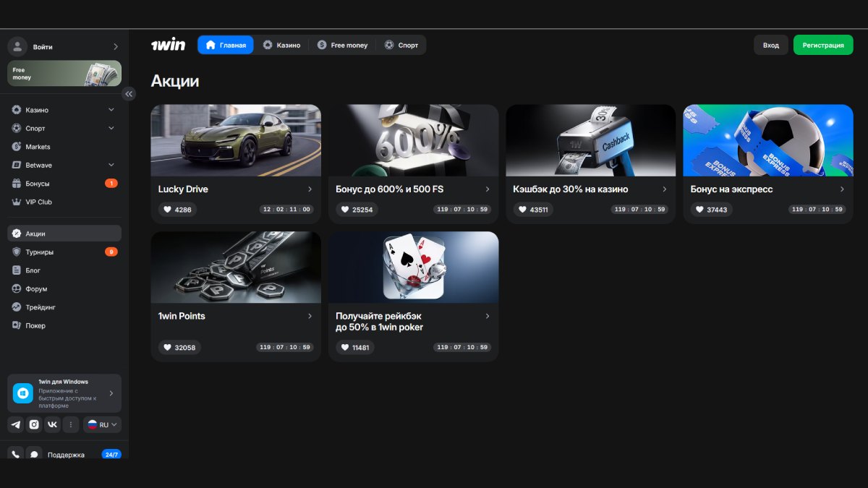
Task: Open Поддержка 24/7 support link
Action: [66, 455]
